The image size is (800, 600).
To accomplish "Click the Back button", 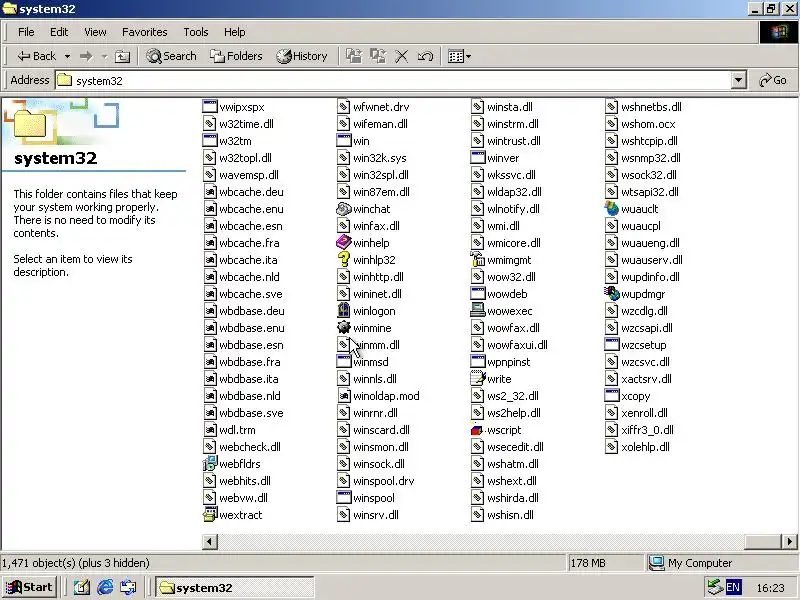I will pyautogui.click(x=37, y=56).
